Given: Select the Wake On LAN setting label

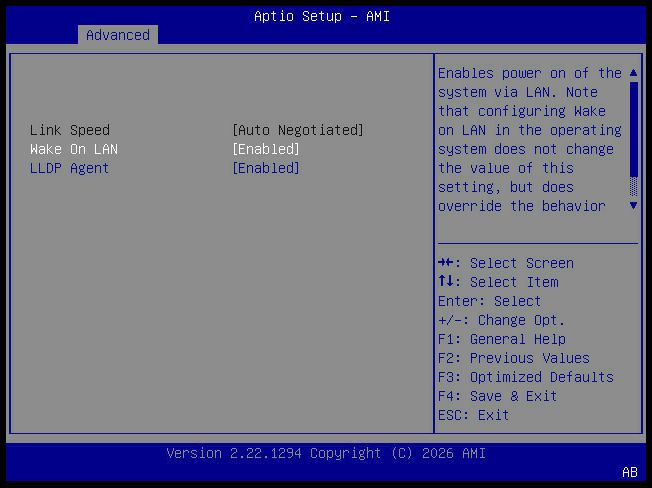Looking at the screenshot, I should [74, 149].
